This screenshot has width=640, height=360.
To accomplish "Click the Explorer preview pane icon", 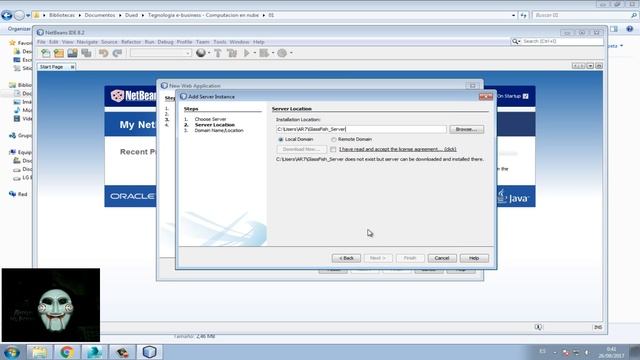I will 614,29.
